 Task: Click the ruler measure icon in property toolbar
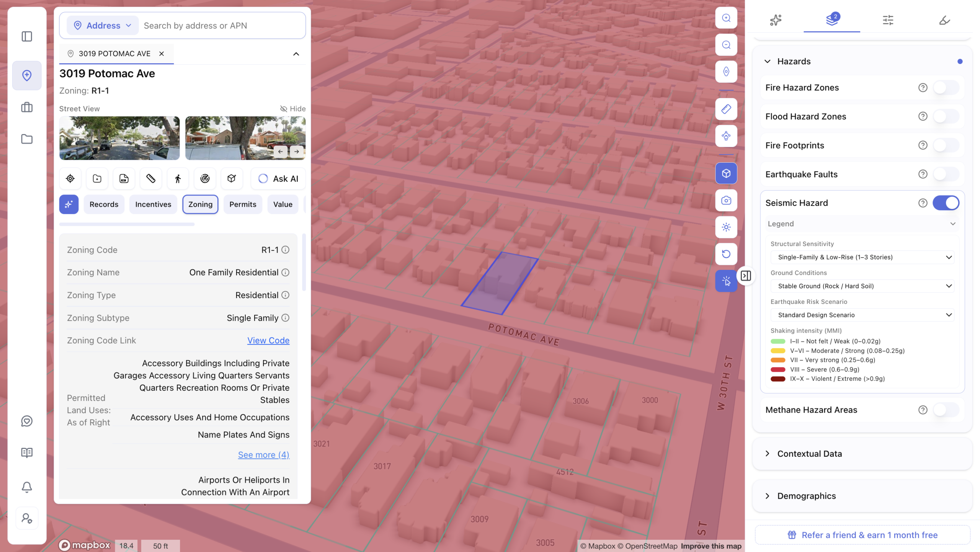(x=151, y=178)
